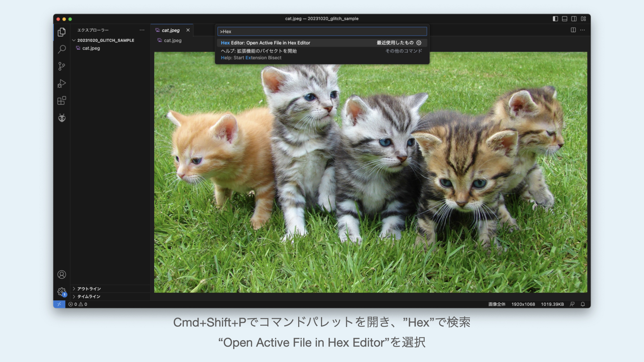Click the Manage gear icon

[x=62, y=292]
